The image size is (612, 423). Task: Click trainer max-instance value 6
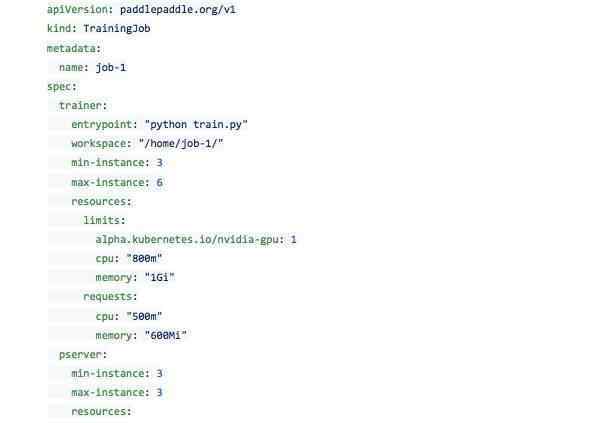pyautogui.click(x=159, y=182)
